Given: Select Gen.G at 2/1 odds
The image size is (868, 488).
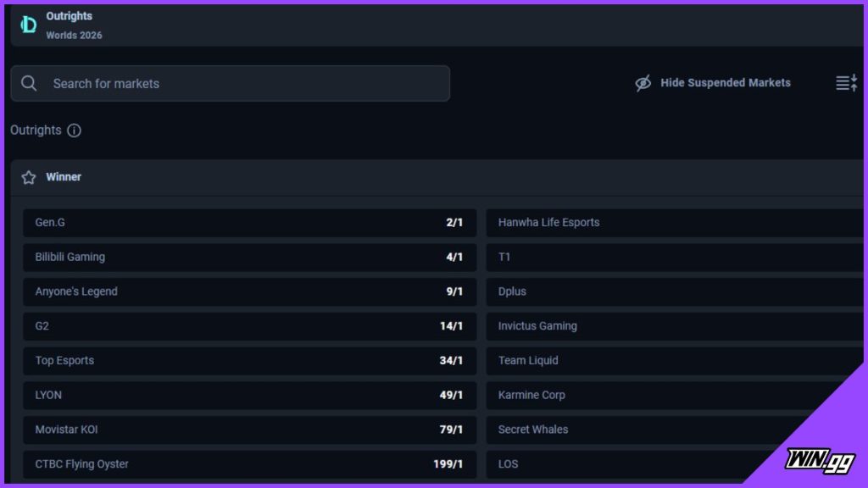Looking at the screenshot, I should [250, 223].
